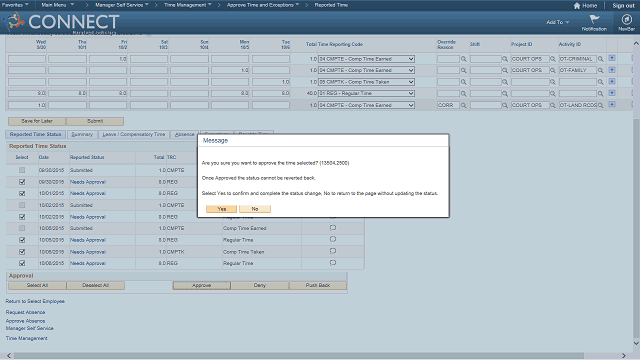Image resolution: width=640 pixels, height=360 pixels.
Task: Uncheck the 09/30/2015 Needs Approval REG checkbox
Action: 22,182
